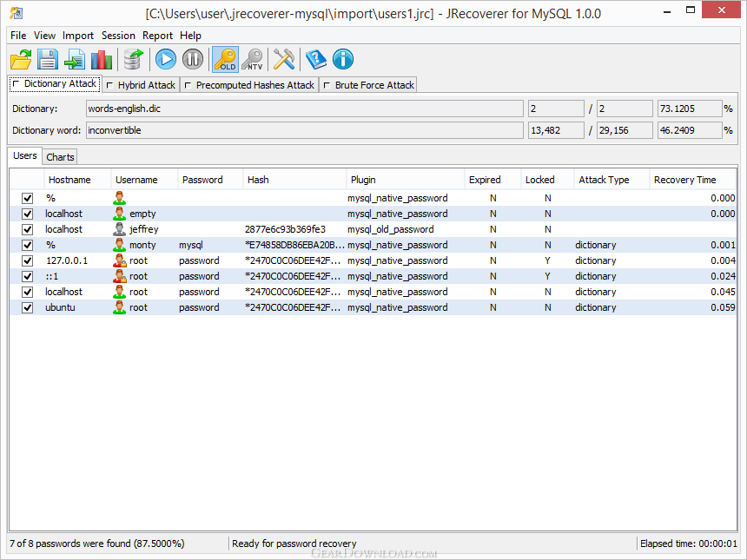Switch to the Dictionary Attack tab

(55, 84)
